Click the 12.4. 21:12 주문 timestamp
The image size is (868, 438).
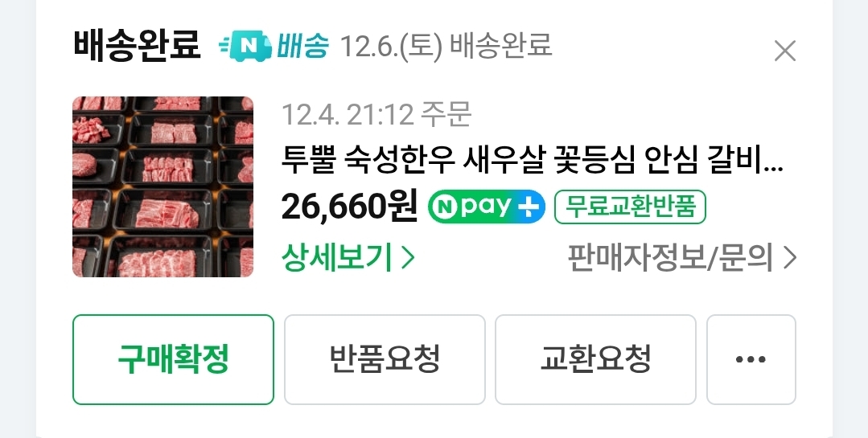[x=376, y=114]
